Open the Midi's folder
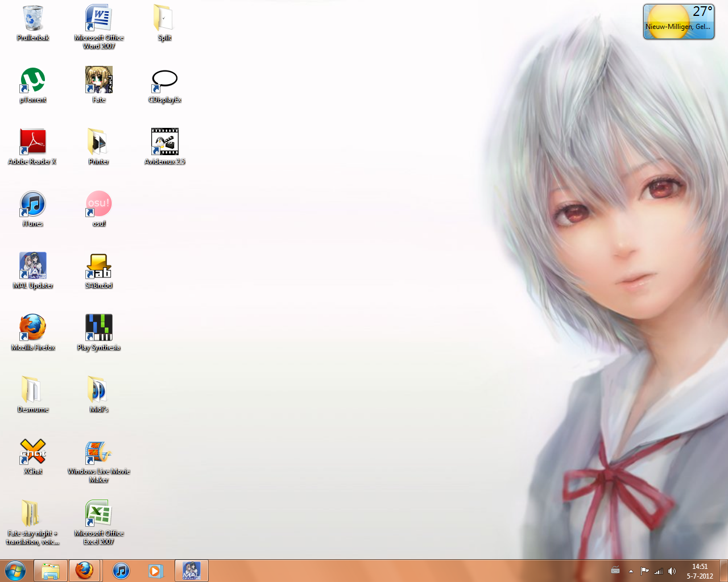Viewport: 728px width, 582px height. coord(99,395)
